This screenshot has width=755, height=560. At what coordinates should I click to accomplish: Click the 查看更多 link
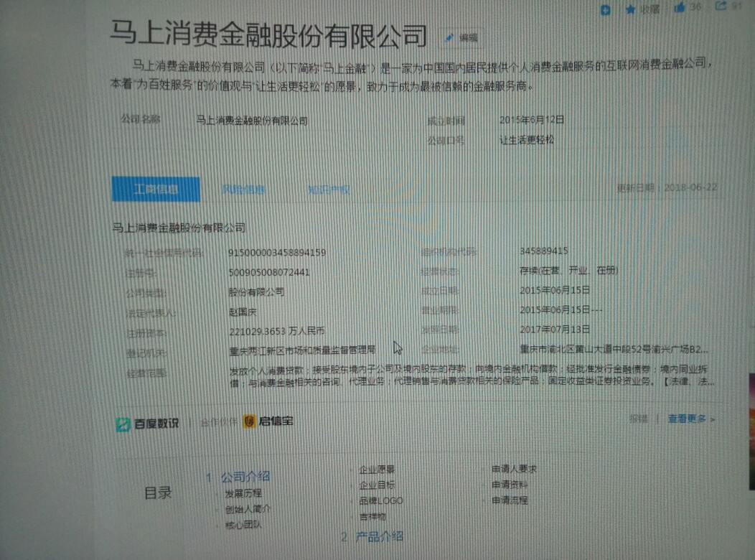pos(691,419)
